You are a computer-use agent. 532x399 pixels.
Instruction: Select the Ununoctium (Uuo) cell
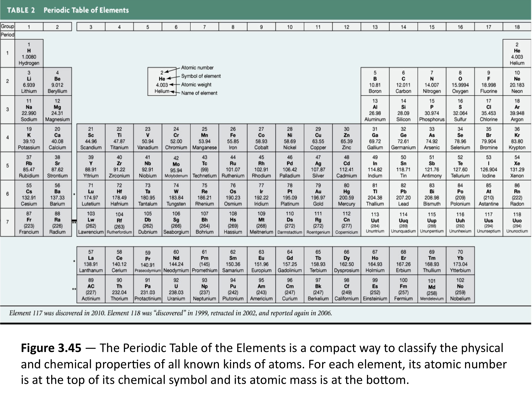coord(517,222)
